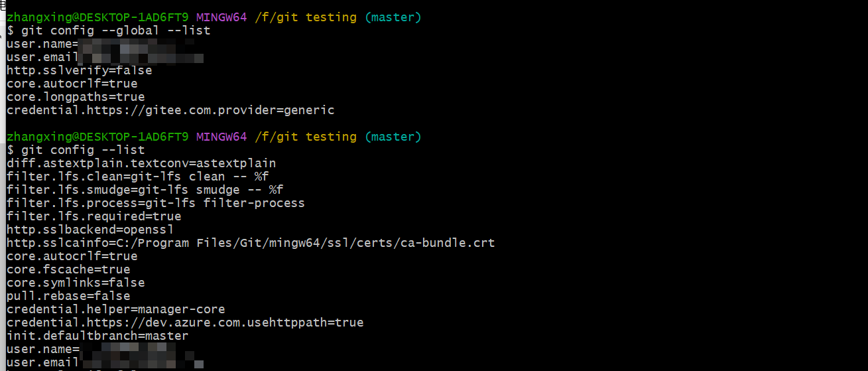
Task: Click the 'core.fscache=true' line
Action: tap(68, 269)
